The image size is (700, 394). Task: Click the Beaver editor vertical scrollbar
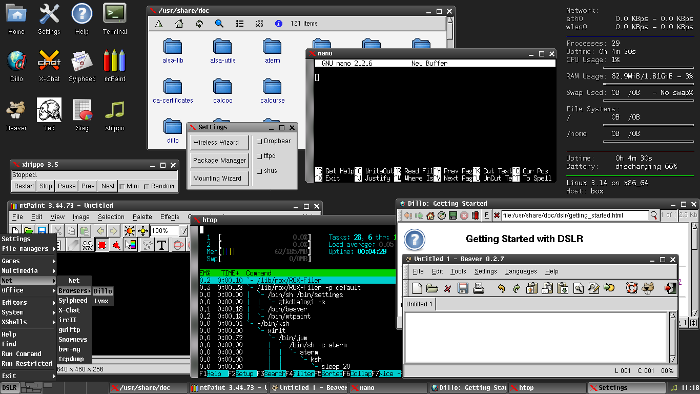tap(673, 338)
